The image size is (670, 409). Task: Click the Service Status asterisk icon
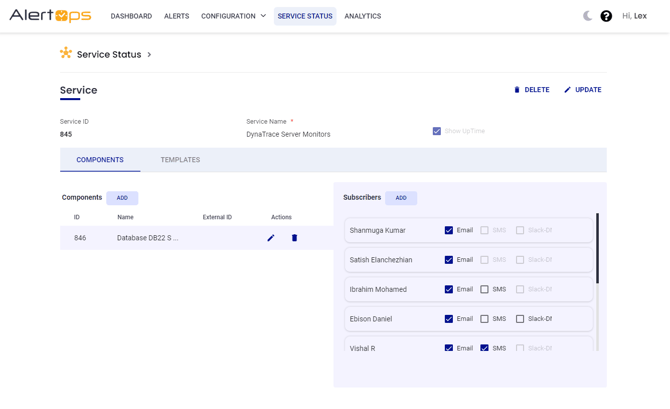pyautogui.click(x=66, y=54)
